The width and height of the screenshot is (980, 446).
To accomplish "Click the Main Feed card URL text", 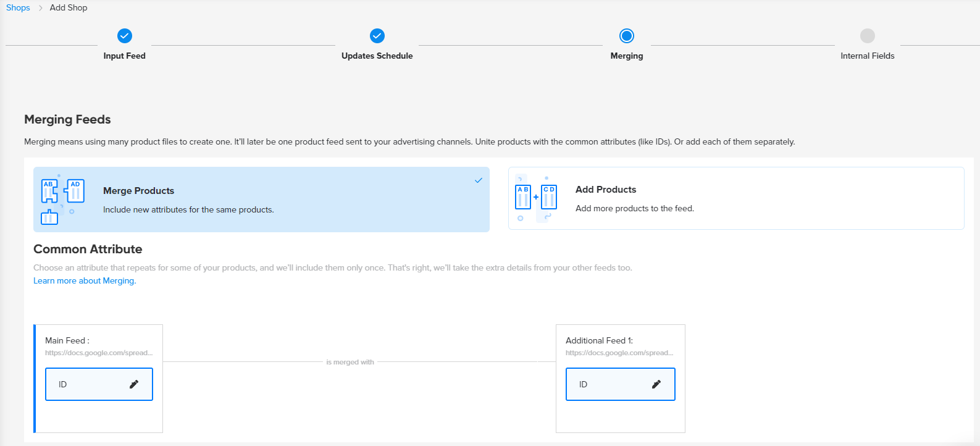I will [99, 353].
